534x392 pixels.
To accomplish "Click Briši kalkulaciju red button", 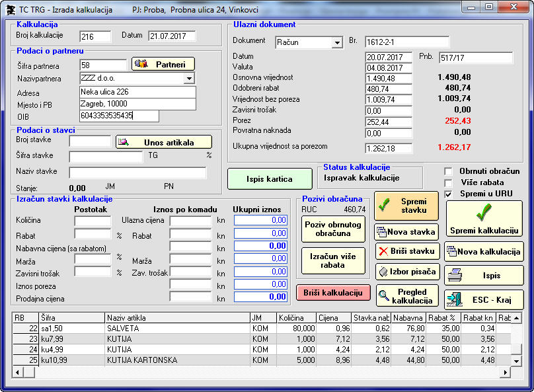I will pos(334,293).
